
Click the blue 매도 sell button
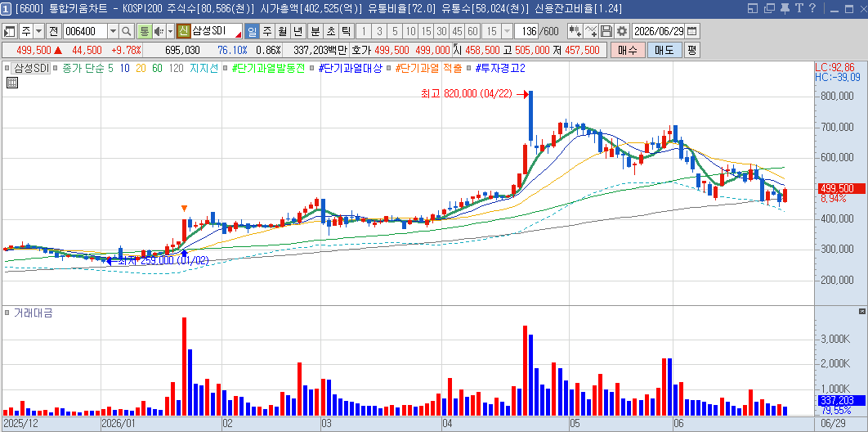pos(664,50)
